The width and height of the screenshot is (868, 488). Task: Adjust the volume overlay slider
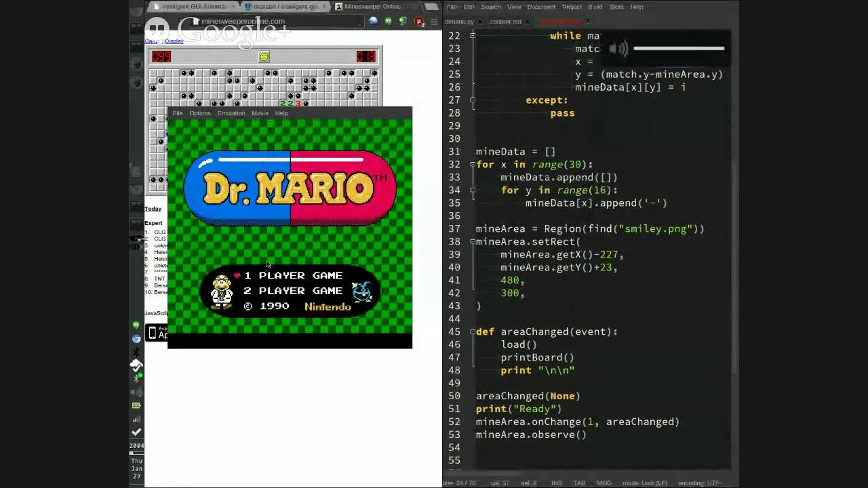[x=678, y=48]
